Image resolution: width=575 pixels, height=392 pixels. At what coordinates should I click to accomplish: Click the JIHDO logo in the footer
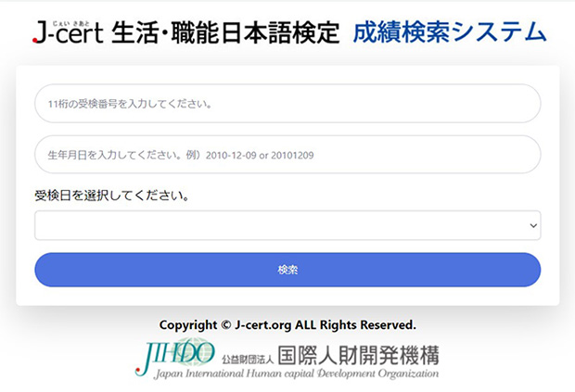(175, 357)
